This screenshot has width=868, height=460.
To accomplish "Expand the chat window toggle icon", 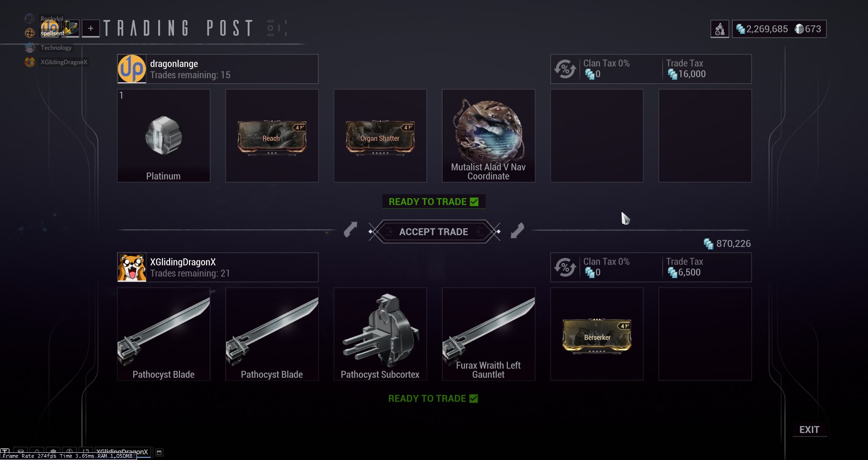I will coord(159,452).
